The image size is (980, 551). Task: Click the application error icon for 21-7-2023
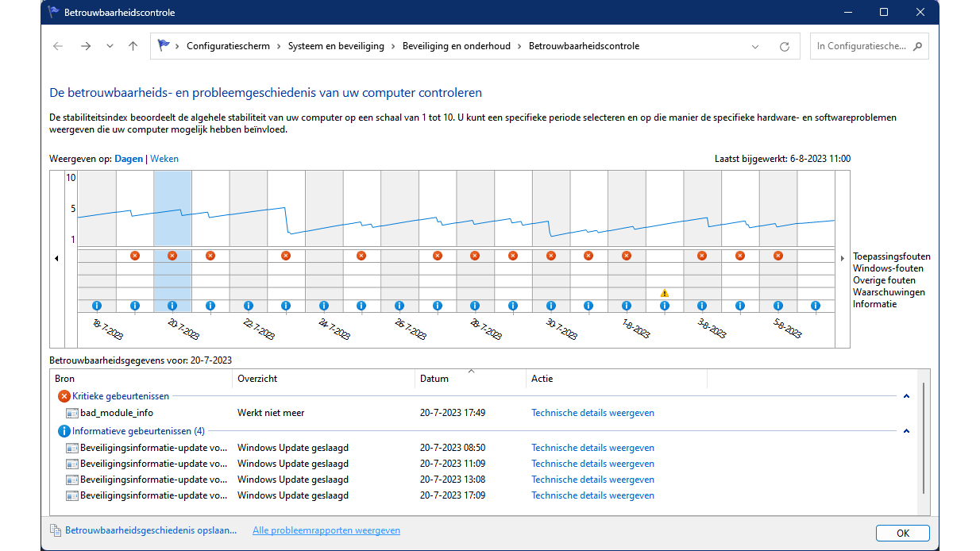210,256
